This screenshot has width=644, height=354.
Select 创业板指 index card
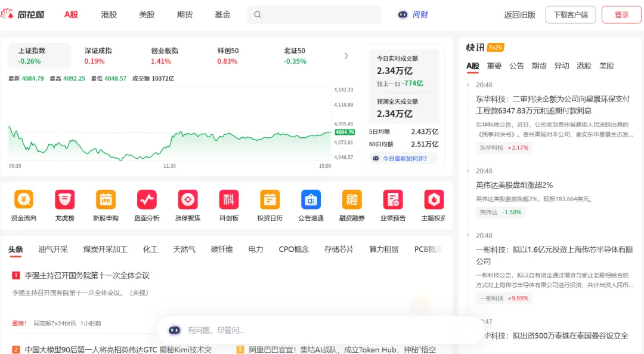[x=165, y=56]
